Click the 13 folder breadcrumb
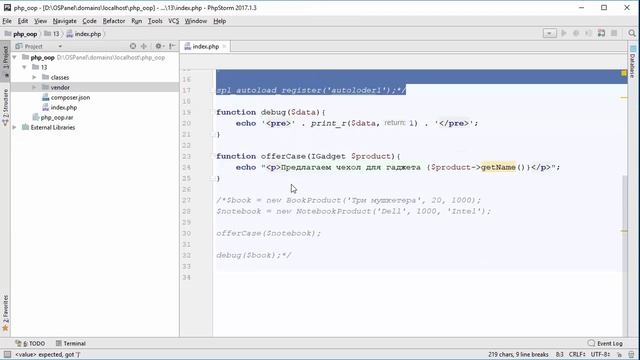Viewport: 640px width, 360px height. pyautogui.click(x=52, y=34)
